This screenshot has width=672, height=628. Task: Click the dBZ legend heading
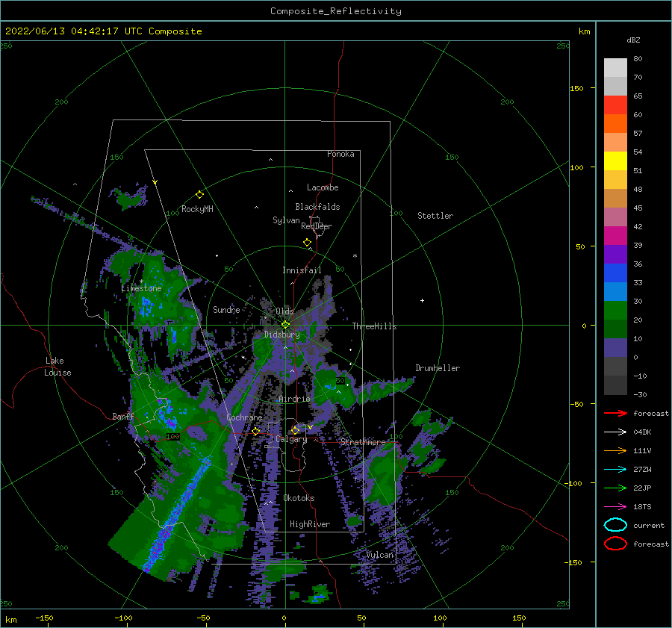(x=633, y=40)
